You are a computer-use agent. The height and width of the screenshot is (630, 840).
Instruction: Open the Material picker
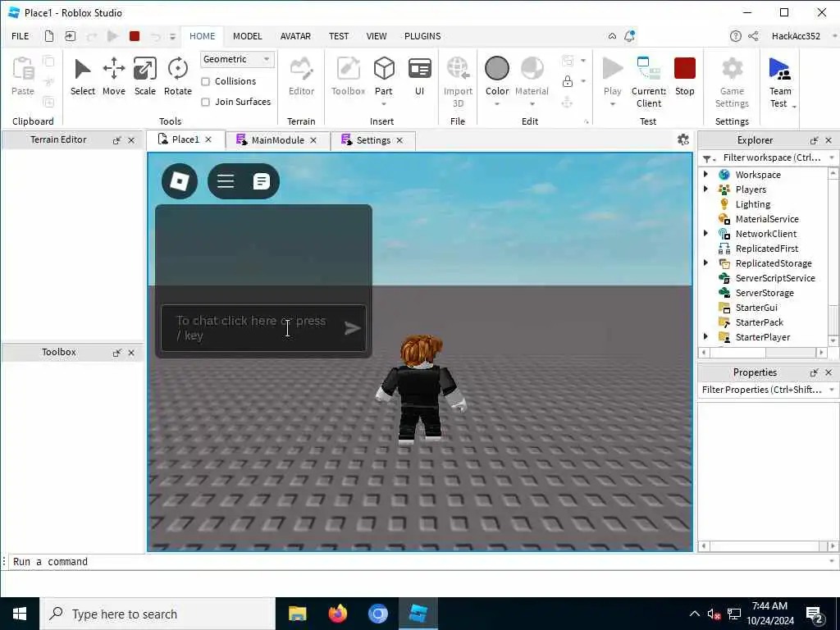point(532,76)
